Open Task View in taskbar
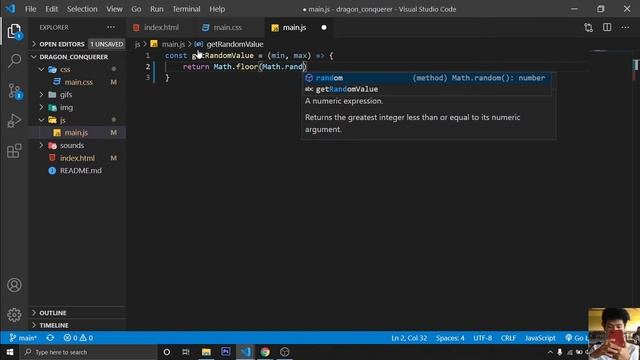 [x=186, y=352]
